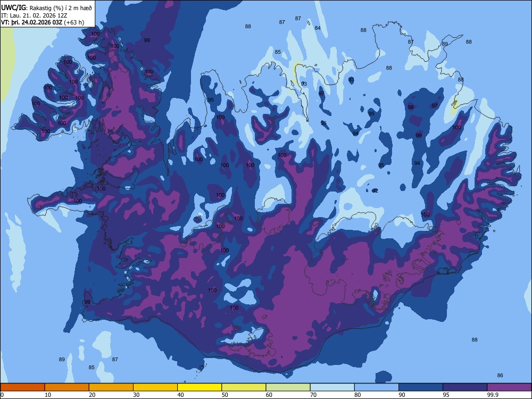Click the pale blue 70–80 legend swatch
Screen dimensions: 532x399
click(332, 387)
